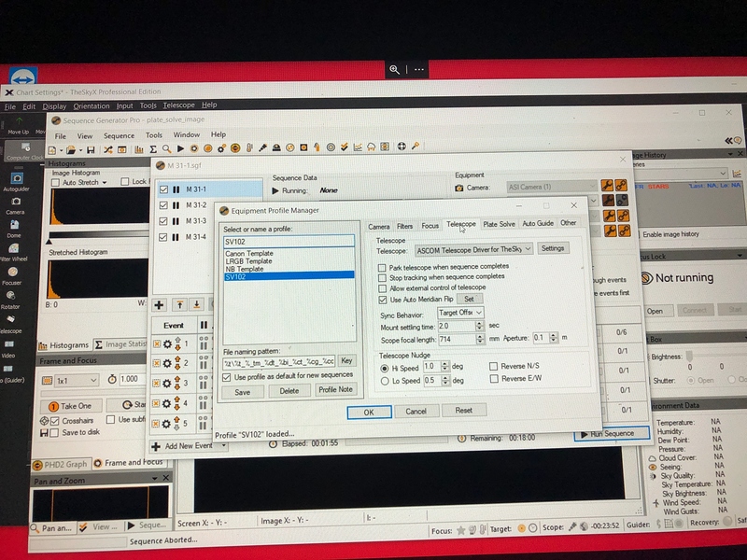Click the floppy disk save icon in toolbar
The width and height of the screenshot is (747, 560).
91,150
